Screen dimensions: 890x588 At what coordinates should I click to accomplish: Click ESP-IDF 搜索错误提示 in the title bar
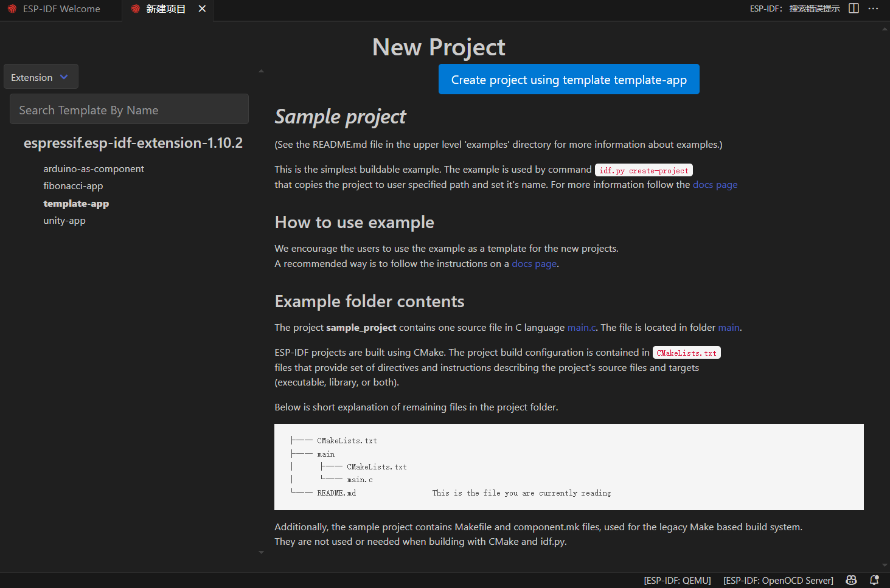click(794, 9)
